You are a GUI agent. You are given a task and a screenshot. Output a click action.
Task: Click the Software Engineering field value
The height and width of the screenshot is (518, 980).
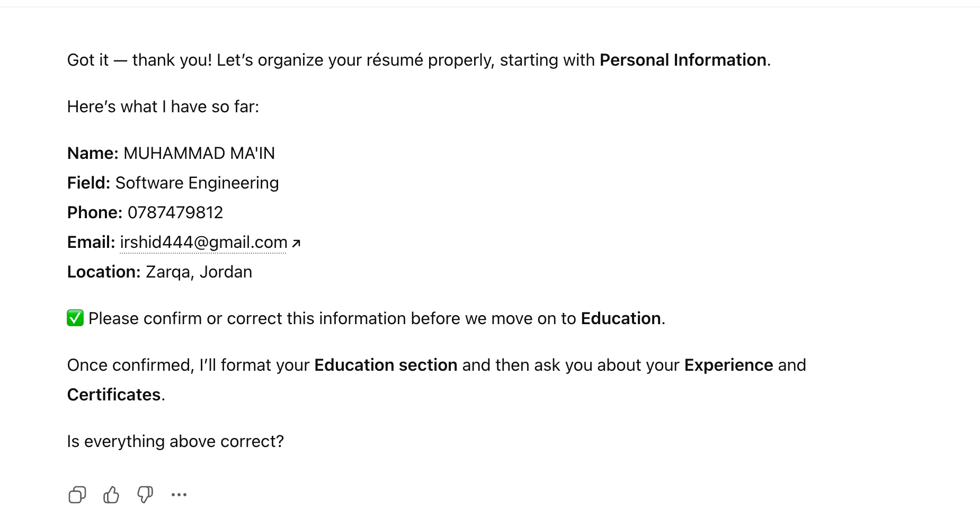pos(197,183)
